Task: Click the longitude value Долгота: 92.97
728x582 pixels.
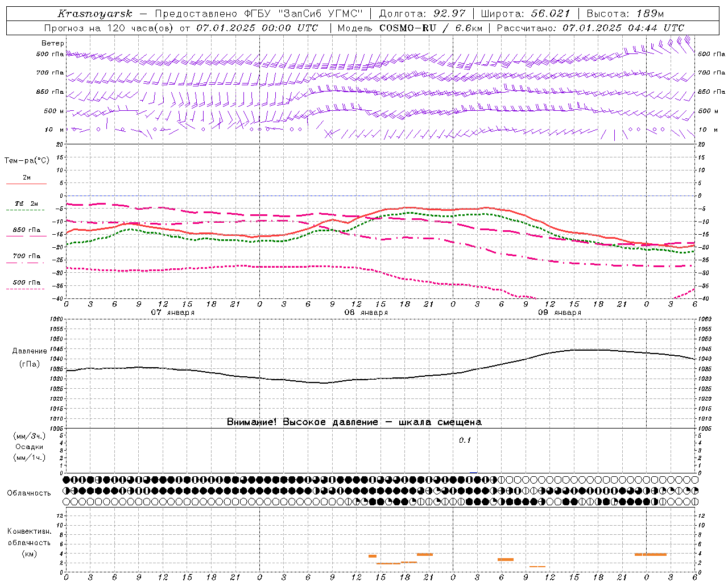Action: 423,14
